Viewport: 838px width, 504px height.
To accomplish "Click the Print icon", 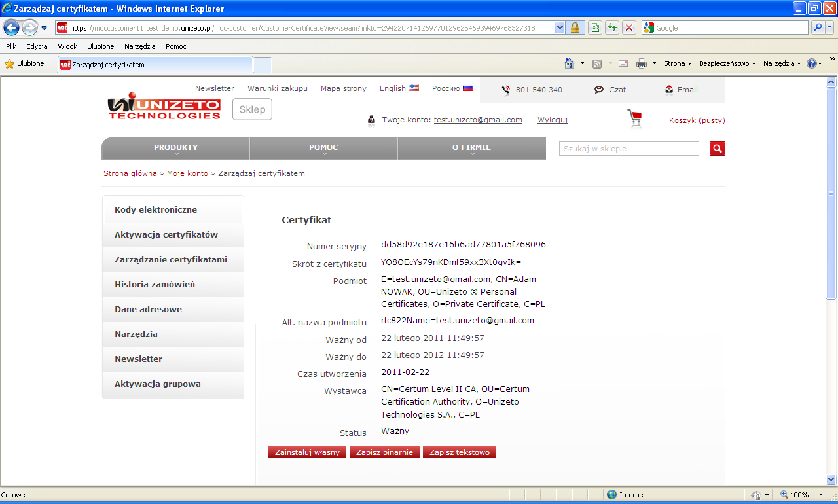I will coord(642,63).
